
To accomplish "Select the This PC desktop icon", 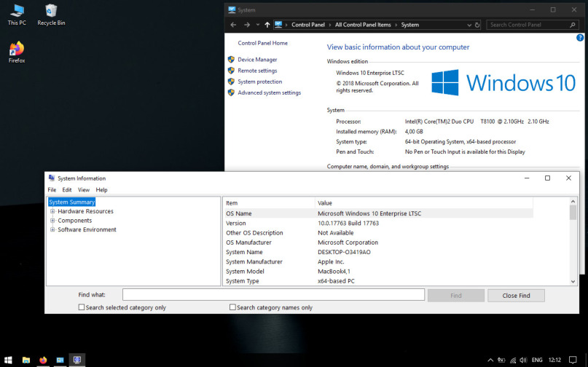I will click(x=16, y=12).
